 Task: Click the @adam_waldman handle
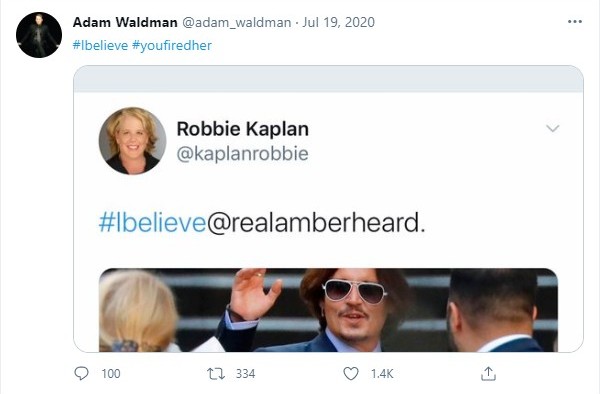pyautogui.click(x=236, y=22)
